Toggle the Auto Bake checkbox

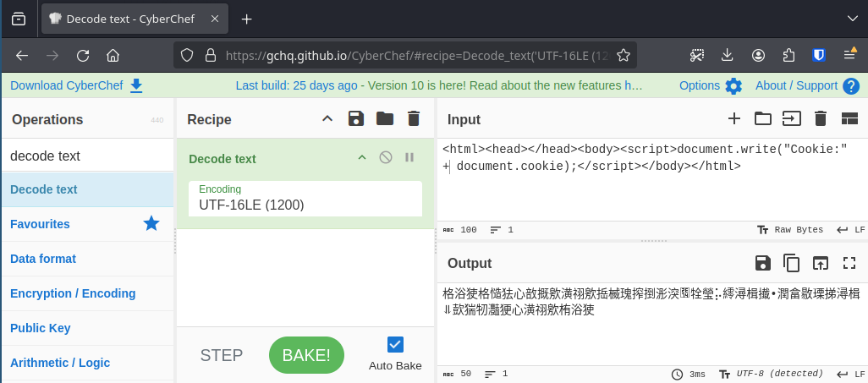coord(395,344)
